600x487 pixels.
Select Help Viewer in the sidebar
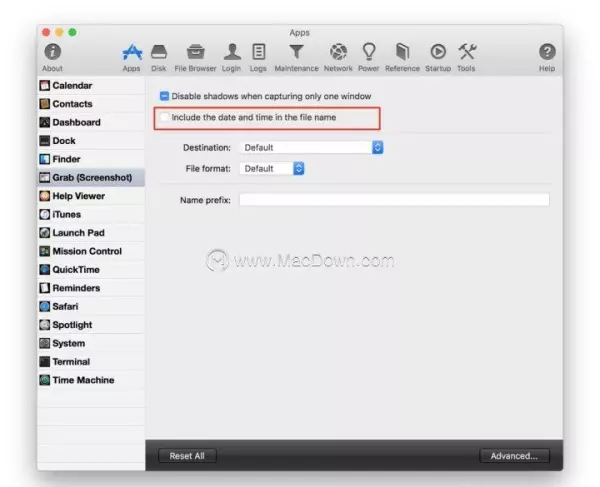point(91,195)
